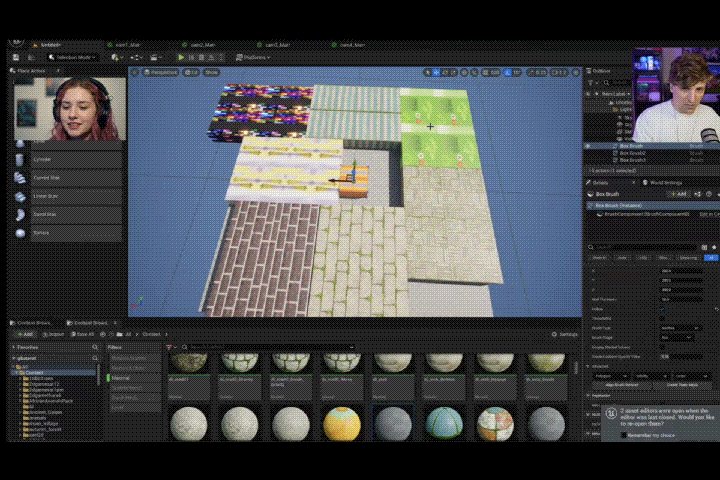Image resolution: width=720 pixels, height=480 pixels.
Task: Click the viewport Show button
Action: coord(211,72)
